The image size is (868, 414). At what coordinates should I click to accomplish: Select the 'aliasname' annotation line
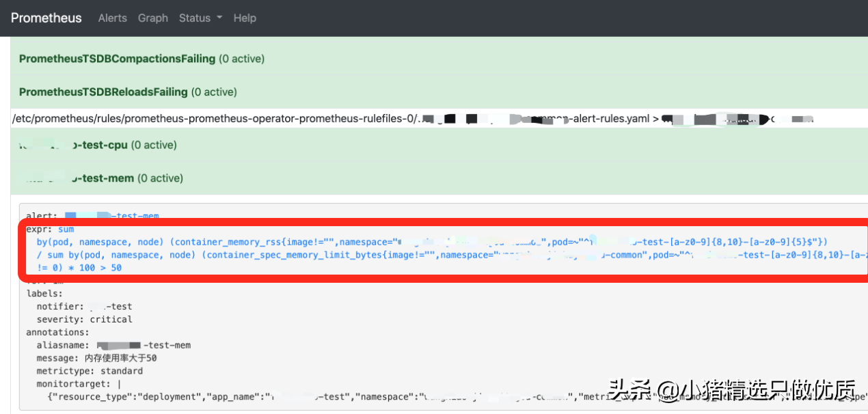pos(113,345)
